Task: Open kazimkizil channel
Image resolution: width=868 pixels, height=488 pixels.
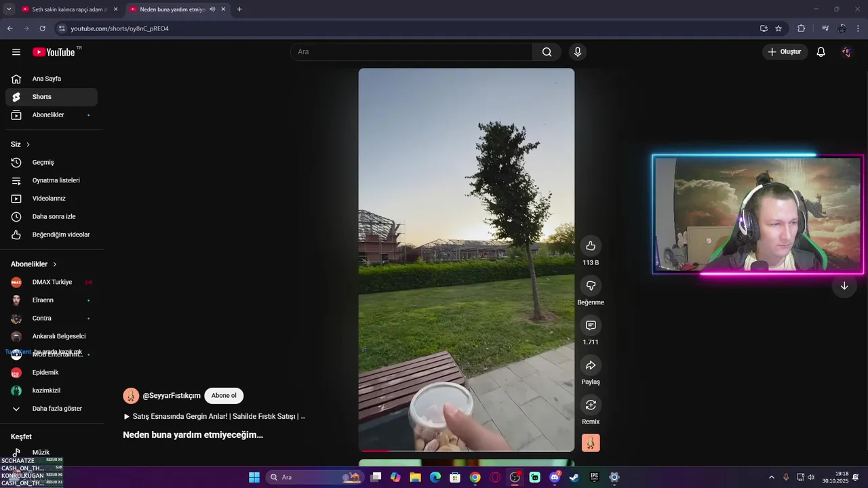Action: pos(52,390)
